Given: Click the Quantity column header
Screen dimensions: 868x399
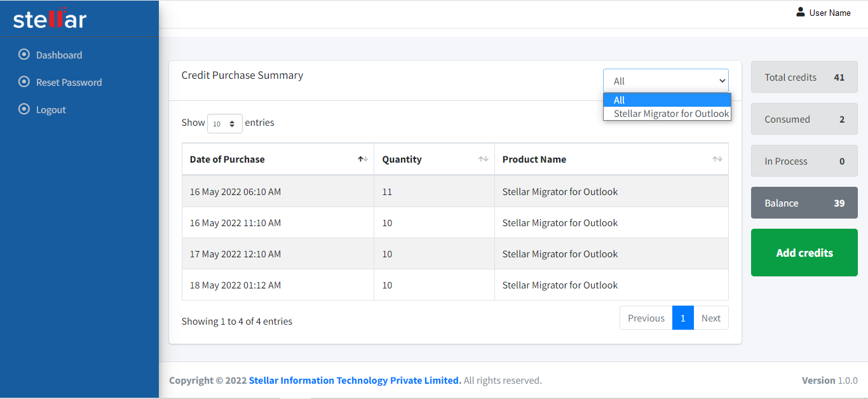Looking at the screenshot, I should pos(434,159).
